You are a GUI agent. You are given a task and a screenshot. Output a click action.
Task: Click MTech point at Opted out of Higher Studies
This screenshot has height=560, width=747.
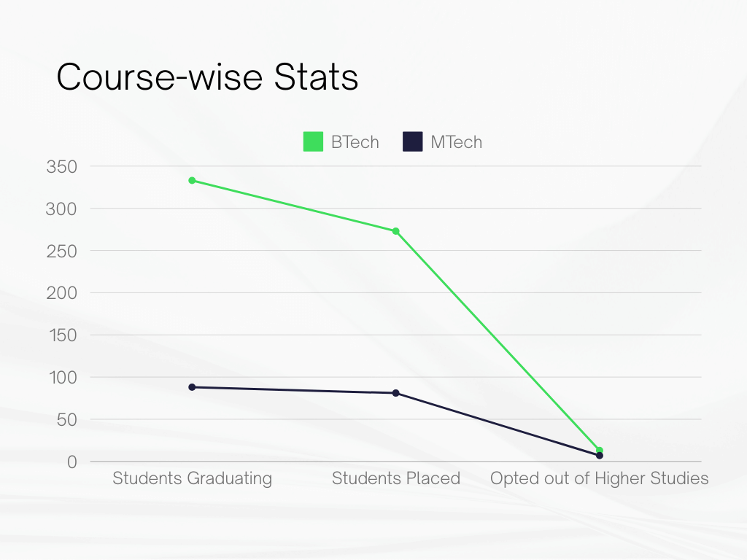point(600,456)
